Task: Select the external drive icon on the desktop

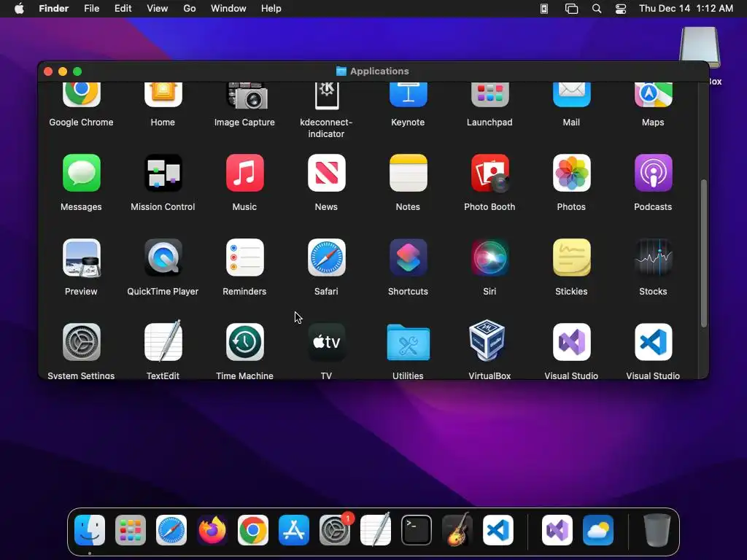Action: [700, 47]
